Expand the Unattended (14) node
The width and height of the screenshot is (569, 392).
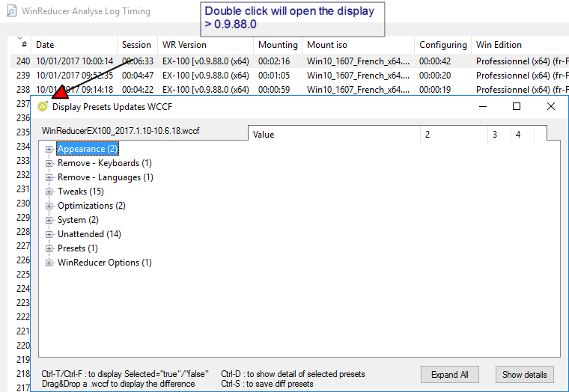click(x=49, y=234)
